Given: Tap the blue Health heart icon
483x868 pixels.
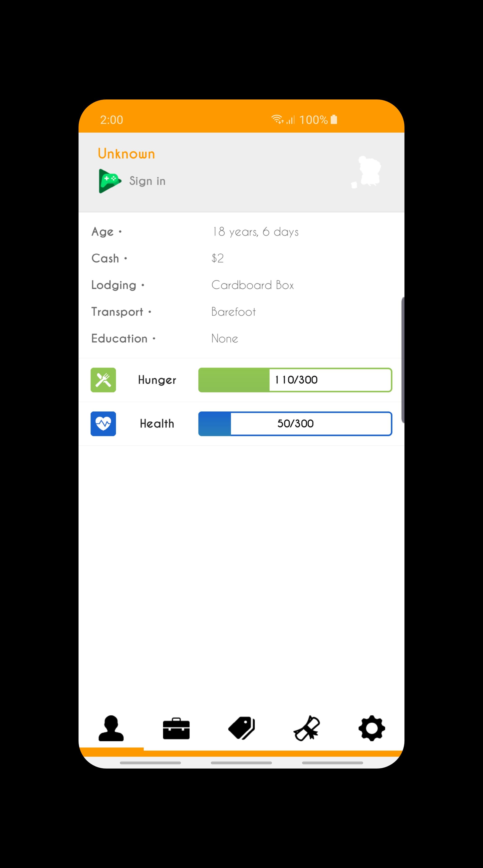Looking at the screenshot, I should coord(103,424).
